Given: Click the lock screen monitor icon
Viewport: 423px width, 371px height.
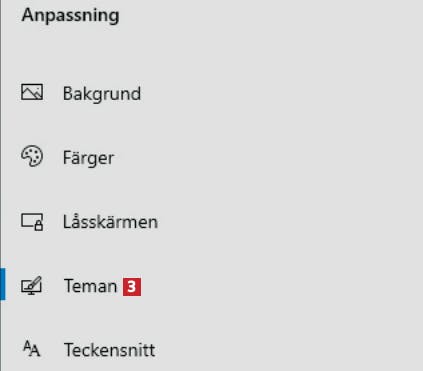Looking at the screenshot, I should point(32,222).
